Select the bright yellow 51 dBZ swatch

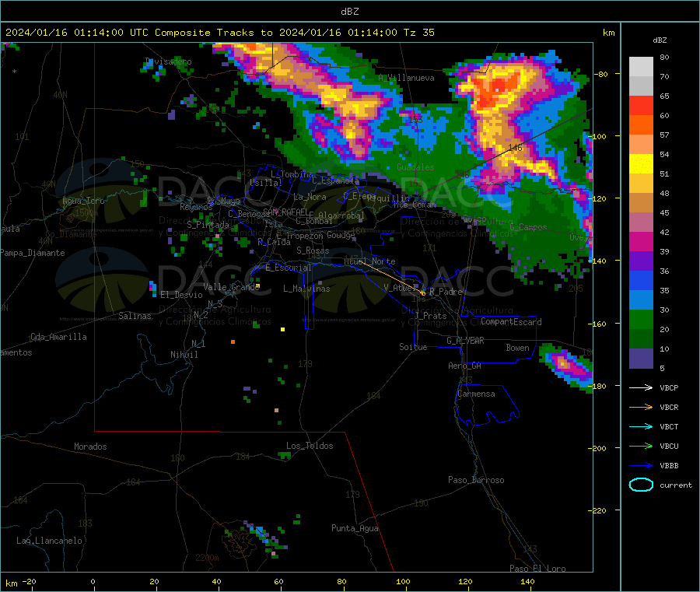[x=641, y=164]
